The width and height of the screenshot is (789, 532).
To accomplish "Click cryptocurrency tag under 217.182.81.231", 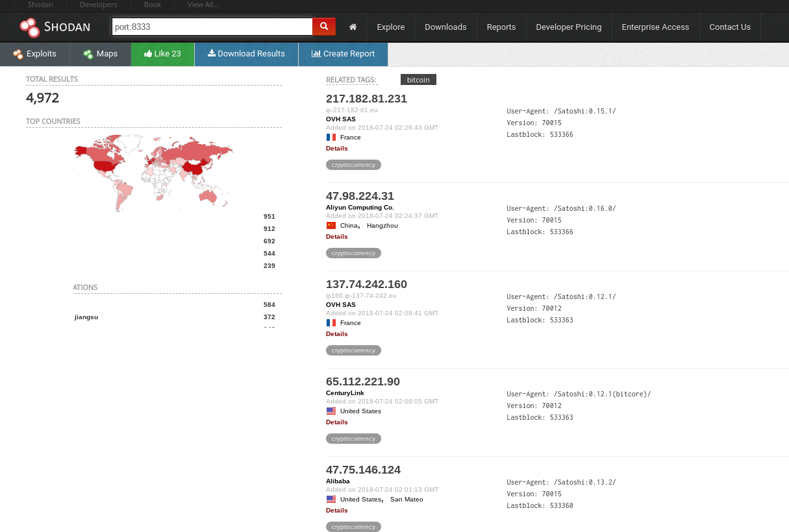I will click(x=353, y=165).
